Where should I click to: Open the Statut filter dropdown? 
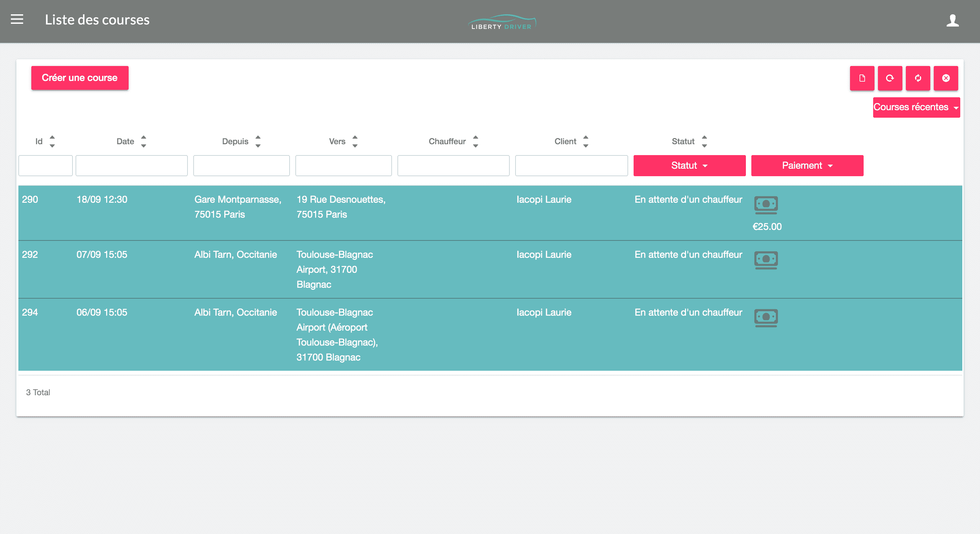(689, 165)
